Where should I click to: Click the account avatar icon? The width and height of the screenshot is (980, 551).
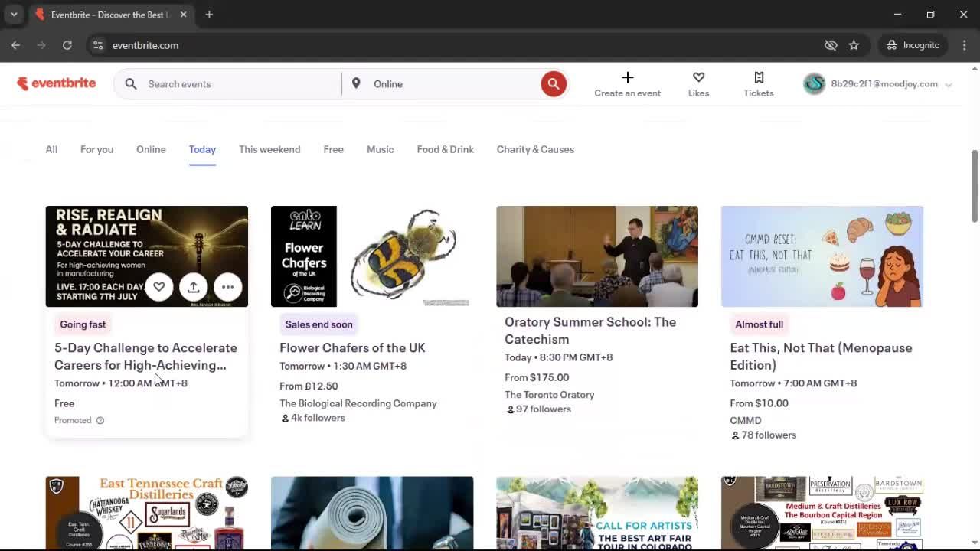(814, 84)
